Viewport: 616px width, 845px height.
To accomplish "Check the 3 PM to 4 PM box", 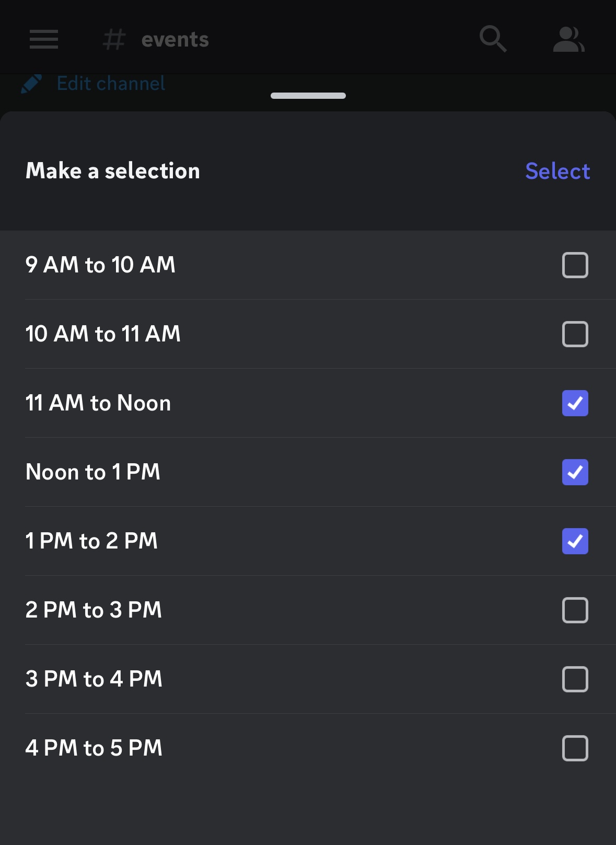I will [x=575, y=679].
